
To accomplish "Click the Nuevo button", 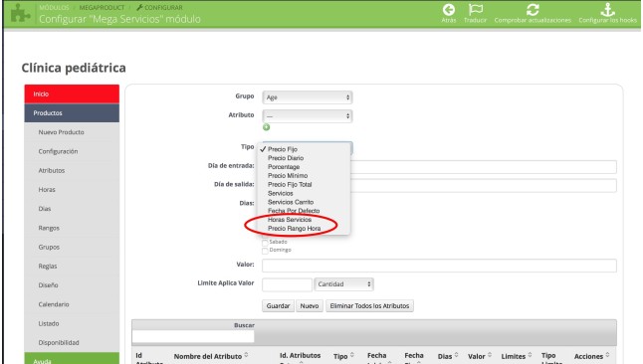I will click(x=310, y=305).
